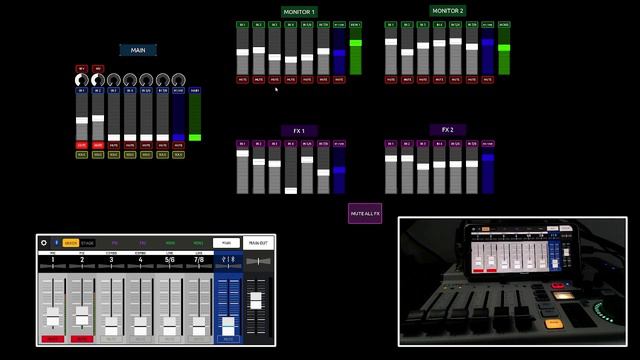Mute IN 4 in MONITOR 1 section

pyautogui.click(x=291, y=80)
